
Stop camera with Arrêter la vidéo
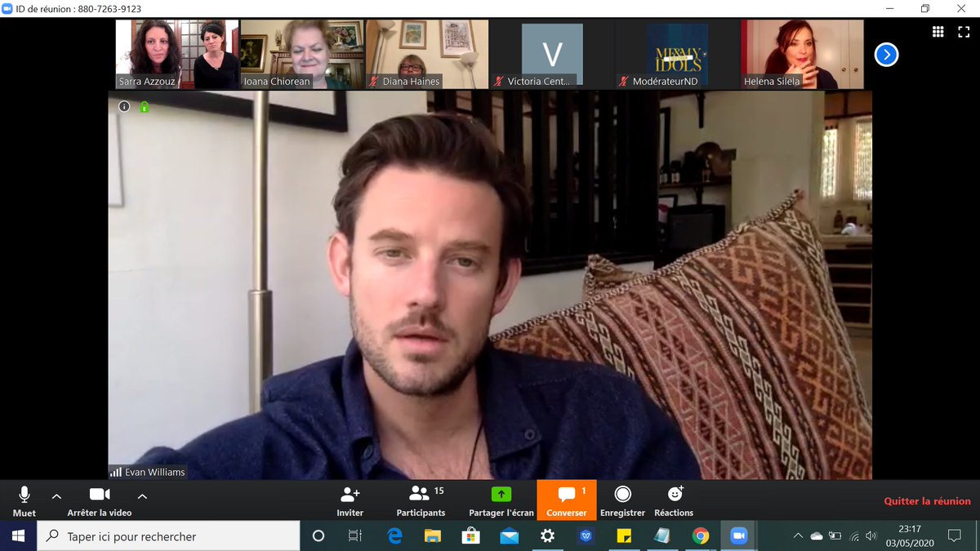[100, 500]
